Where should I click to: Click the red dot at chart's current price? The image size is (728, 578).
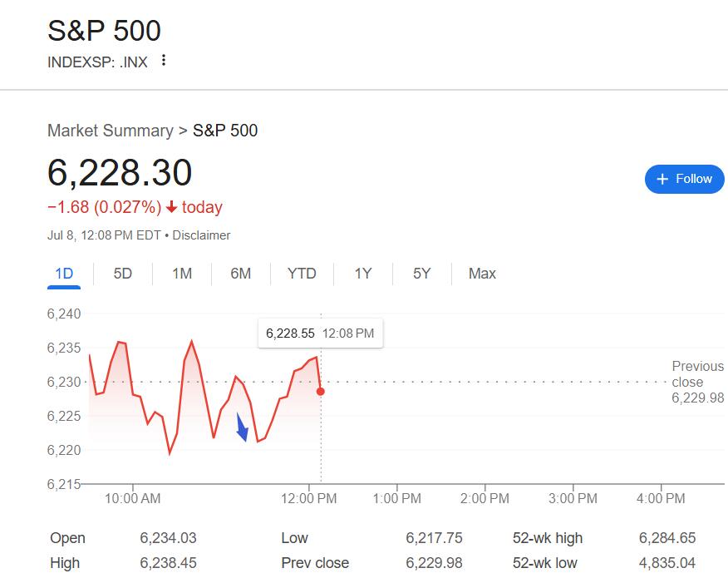click(x=321, y=391)
